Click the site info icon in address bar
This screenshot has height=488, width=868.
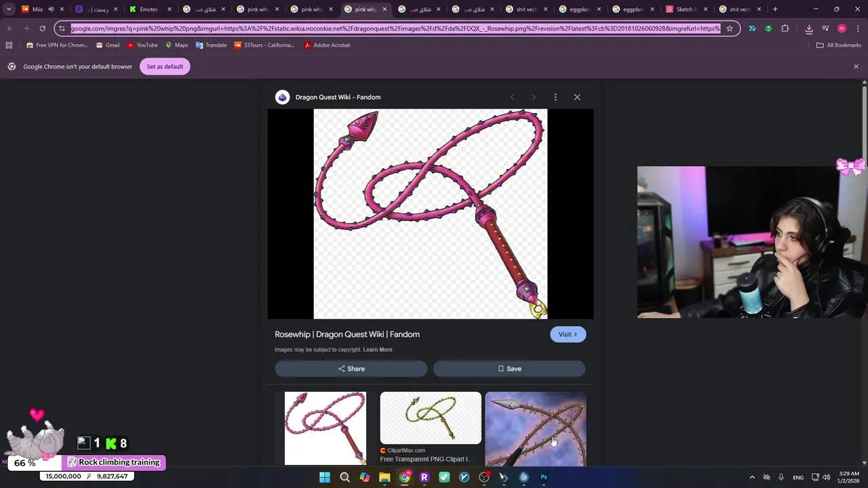pos(62,28)
